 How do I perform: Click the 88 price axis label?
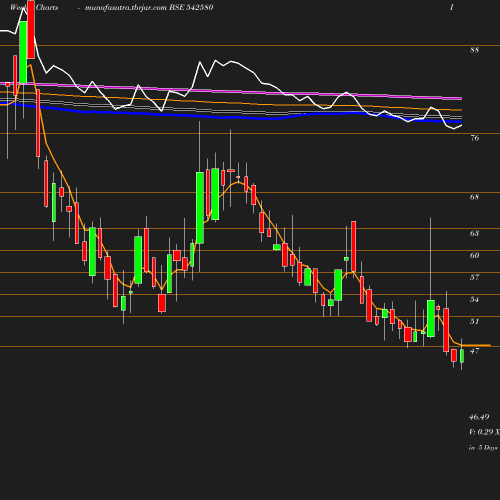(x=474, y=50)
